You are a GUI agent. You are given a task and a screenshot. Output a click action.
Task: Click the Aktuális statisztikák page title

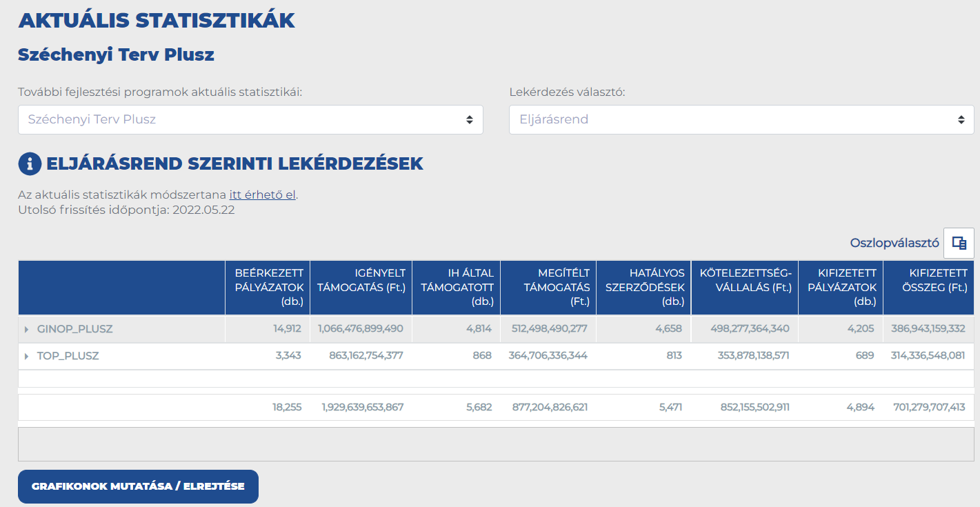pos(157,21)
